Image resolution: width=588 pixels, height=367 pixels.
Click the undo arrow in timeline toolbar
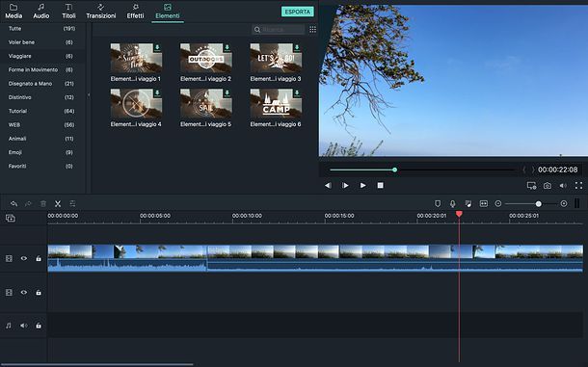(x=13, y=203)
